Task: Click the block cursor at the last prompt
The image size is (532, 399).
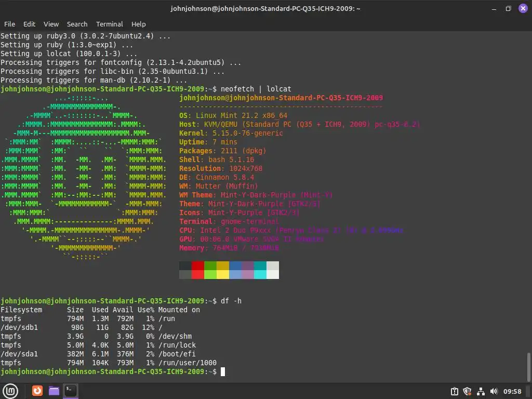Action: pos(223,371)
